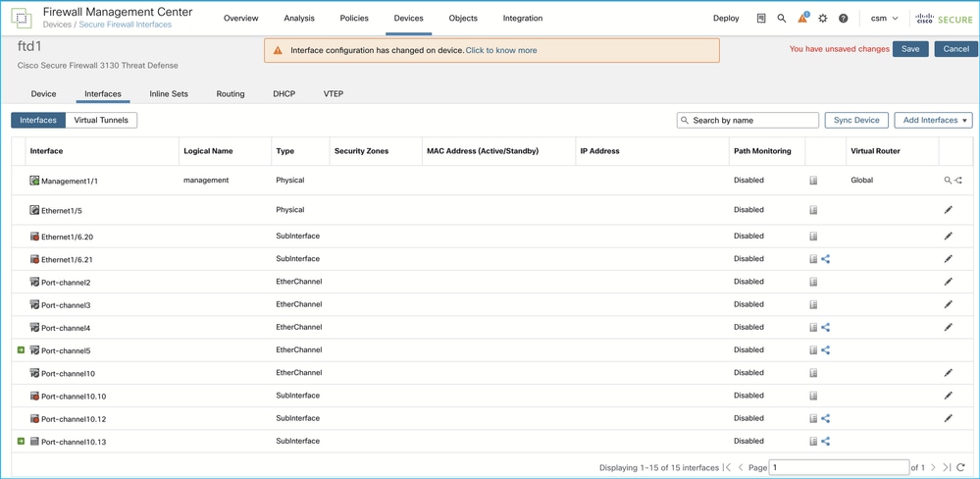Open the global search magnifier icon
The height and width of the screenshot is (479, 980).
(x=781, y=19)
